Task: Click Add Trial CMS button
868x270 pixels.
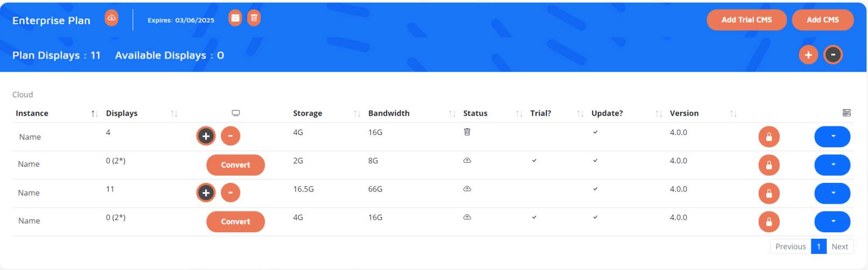Action: (746, 20)
